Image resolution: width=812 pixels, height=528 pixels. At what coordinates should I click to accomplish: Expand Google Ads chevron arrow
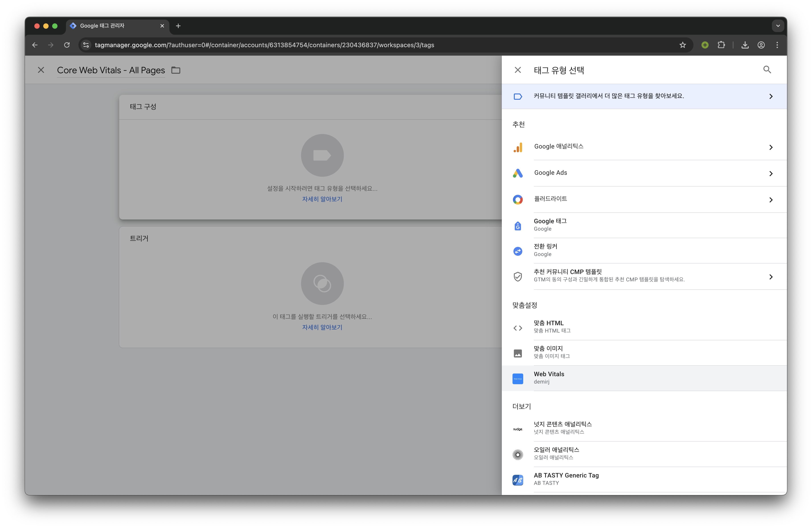tap(771, 173)
